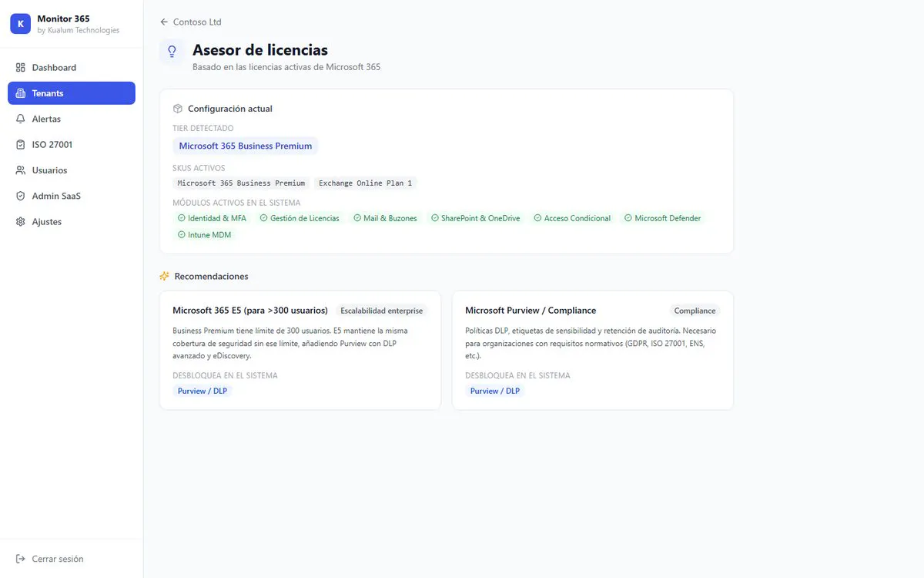Click Cerrar sesión to log out
Viewport: 924px width, 578px height.
point(72,559)
